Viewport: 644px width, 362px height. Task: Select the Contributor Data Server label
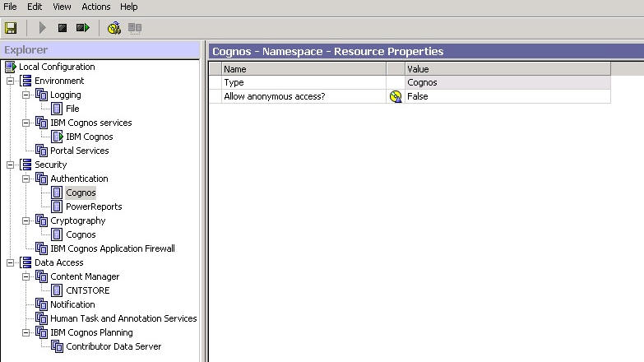(x=114, y=346)
